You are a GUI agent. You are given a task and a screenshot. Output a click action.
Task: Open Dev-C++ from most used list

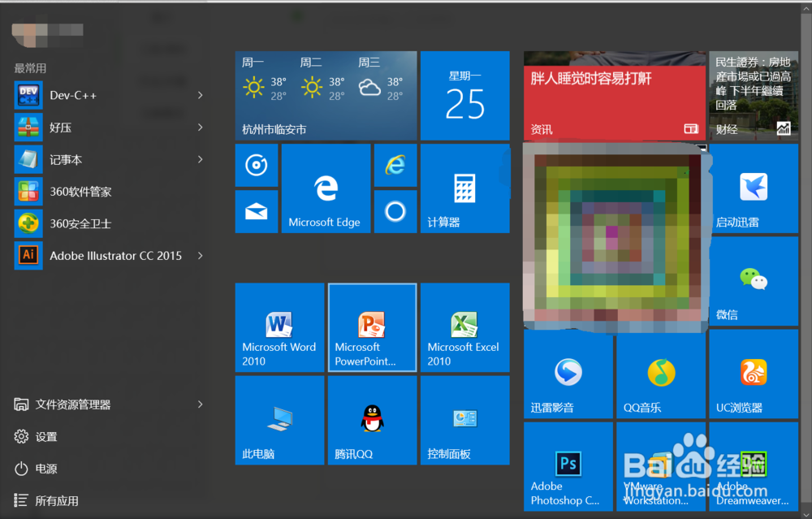tap(109, 95)
